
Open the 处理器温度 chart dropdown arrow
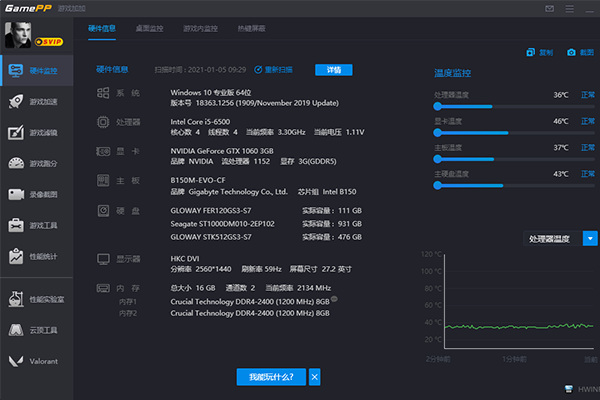coord(590,238)
